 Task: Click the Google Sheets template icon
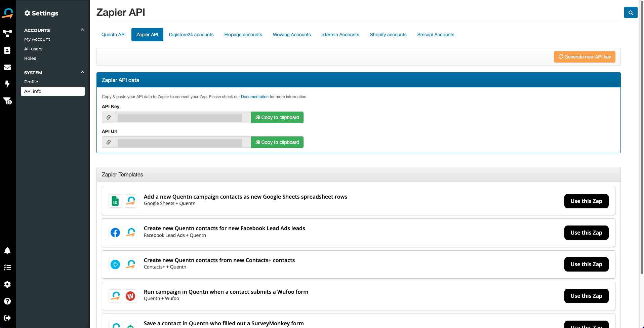tap(115, 201)
